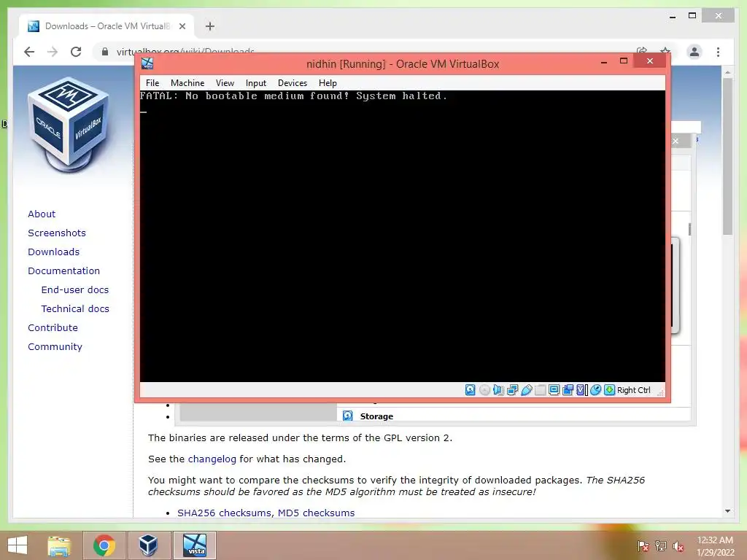
Task: Click inside the black VM screen
Action: 403,236
